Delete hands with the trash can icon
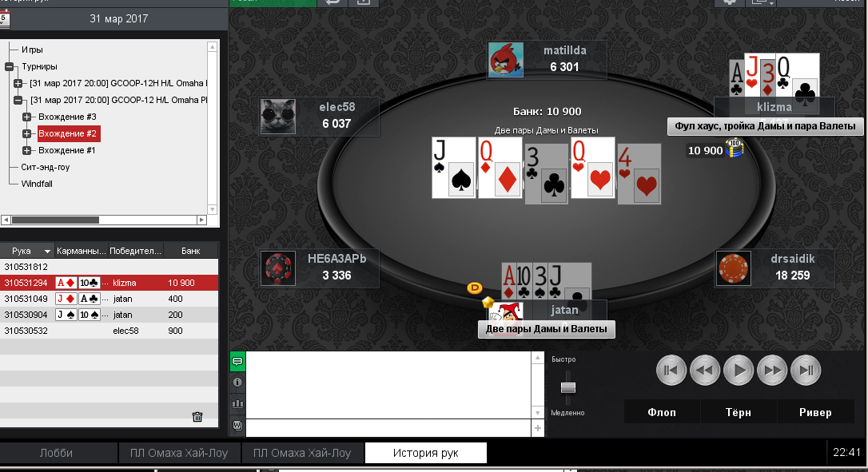The width and height of the screenshot is (868, 472). click(x=197, y=417)
